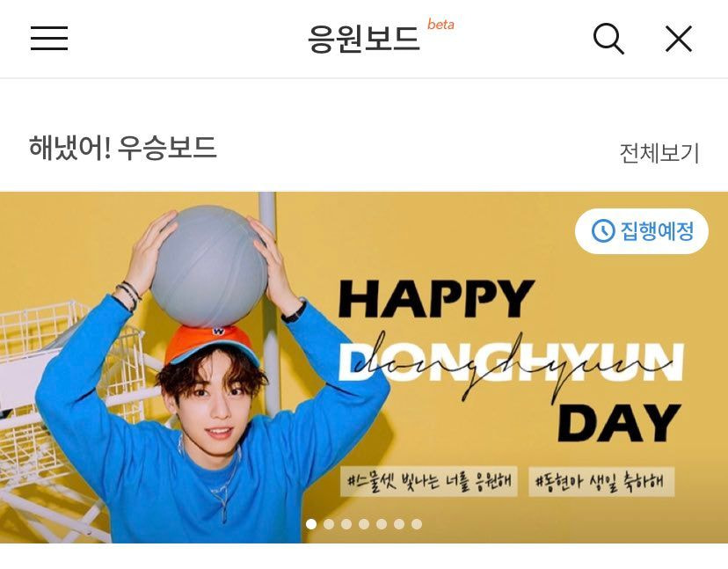Select the seventh carousel dot
The width and height of the screenshot is (728, 569).
click(417, 524)
